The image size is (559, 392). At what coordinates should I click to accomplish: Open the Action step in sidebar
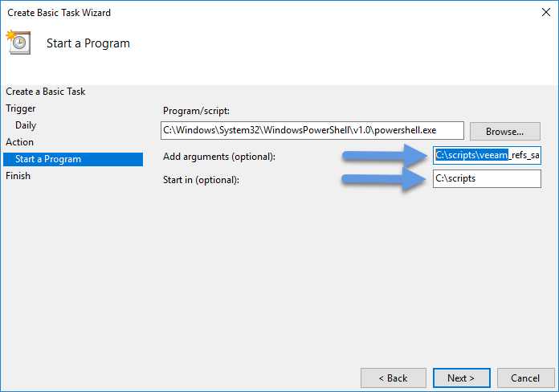[19, 142]
